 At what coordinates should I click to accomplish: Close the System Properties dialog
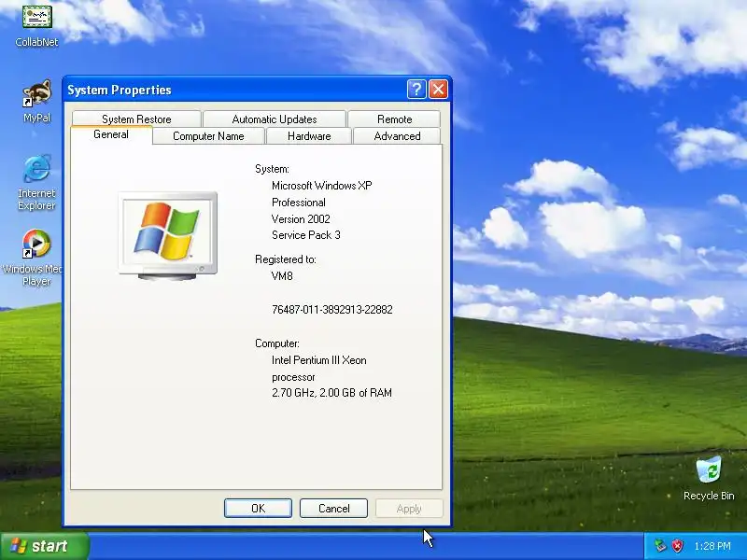(438, 89)
